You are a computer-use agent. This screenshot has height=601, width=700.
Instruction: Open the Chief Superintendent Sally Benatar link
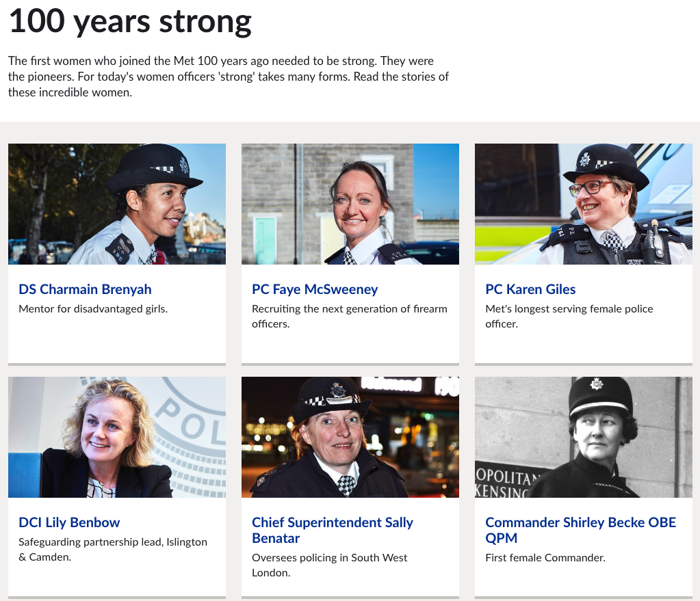click(333, 530)
